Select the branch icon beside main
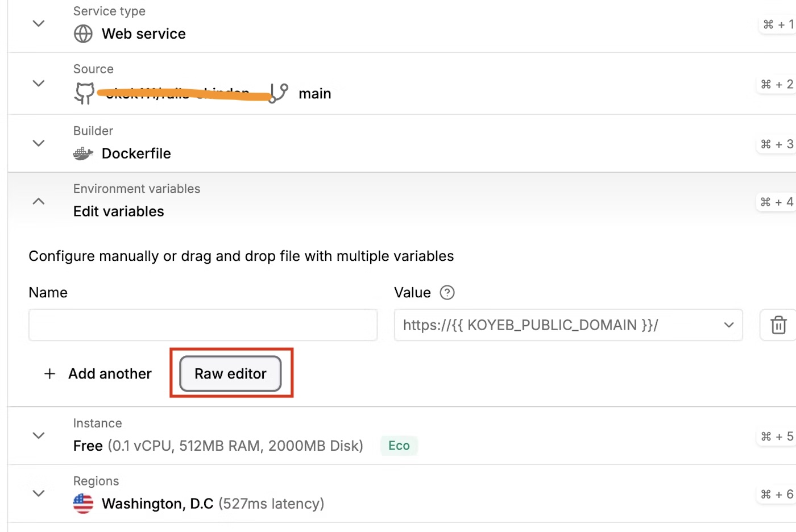 278,93
